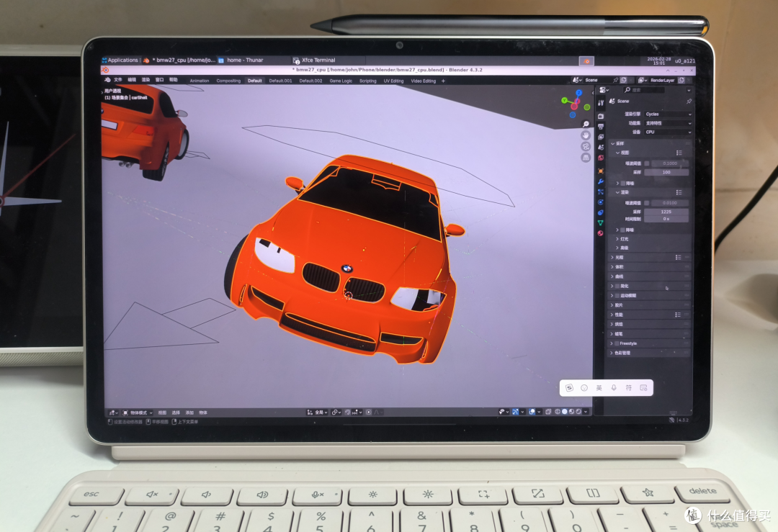Screen dimensions: 778x532
Task: Click the viewport 采样 value field 100
Action: [x=666, y=172]
